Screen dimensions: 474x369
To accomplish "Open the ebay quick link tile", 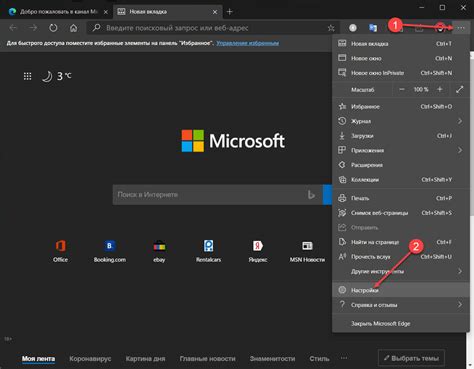I will pos(159,251).
